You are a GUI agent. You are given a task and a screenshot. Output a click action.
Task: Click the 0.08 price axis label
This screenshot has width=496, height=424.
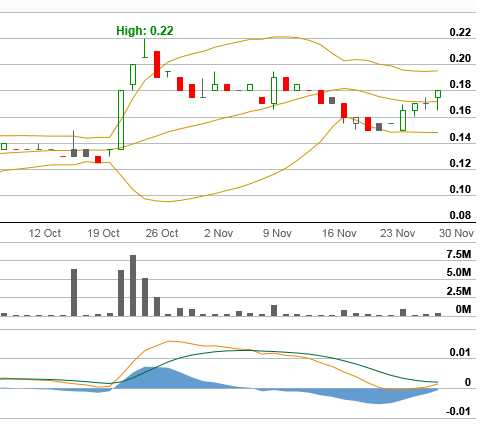(460, 215)
